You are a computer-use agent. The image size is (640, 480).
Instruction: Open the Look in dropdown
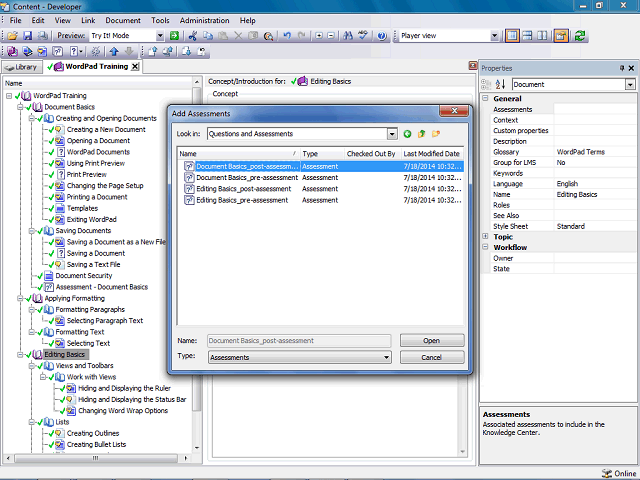pyautogui.click(x=392, y=134)
